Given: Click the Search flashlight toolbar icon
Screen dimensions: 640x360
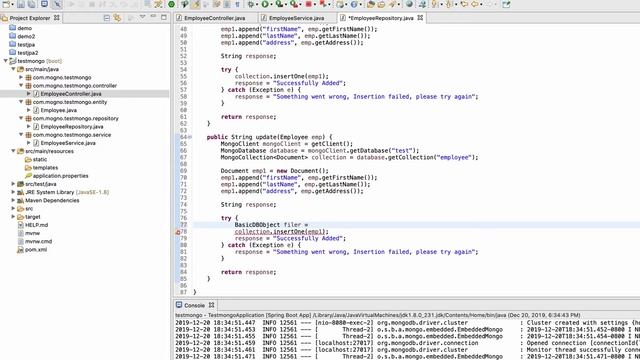Looking at the screenshot, I should tap(392, 4).
